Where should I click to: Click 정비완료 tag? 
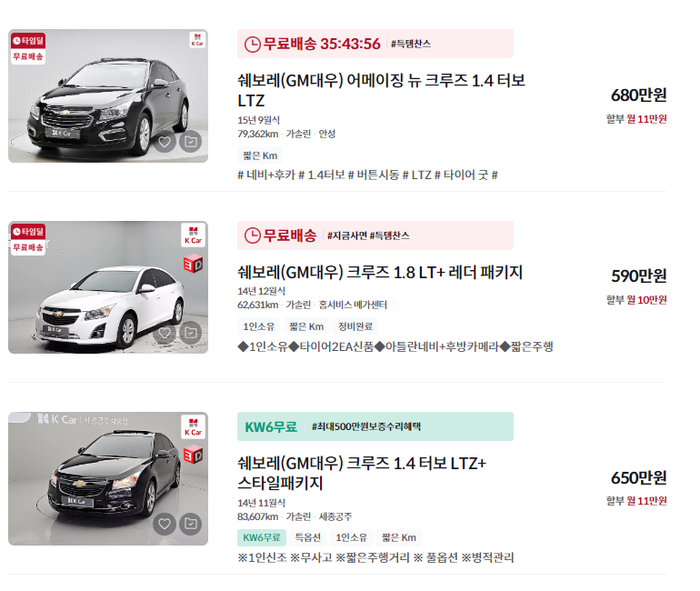coord(355,326)
